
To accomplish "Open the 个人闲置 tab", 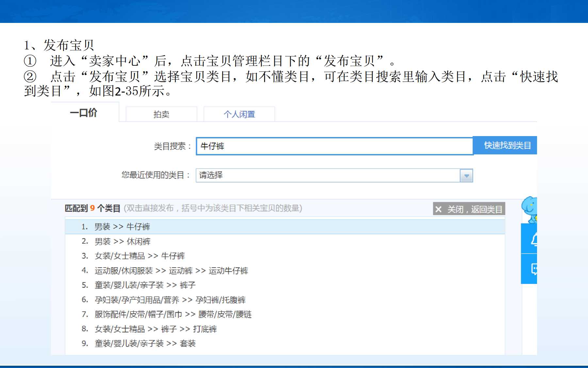I will [x=239, y=114].
